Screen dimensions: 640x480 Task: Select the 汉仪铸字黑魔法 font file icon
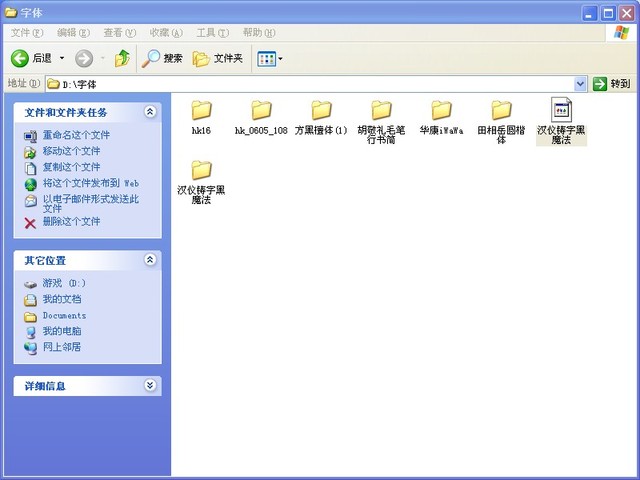(x=561, y=110)
